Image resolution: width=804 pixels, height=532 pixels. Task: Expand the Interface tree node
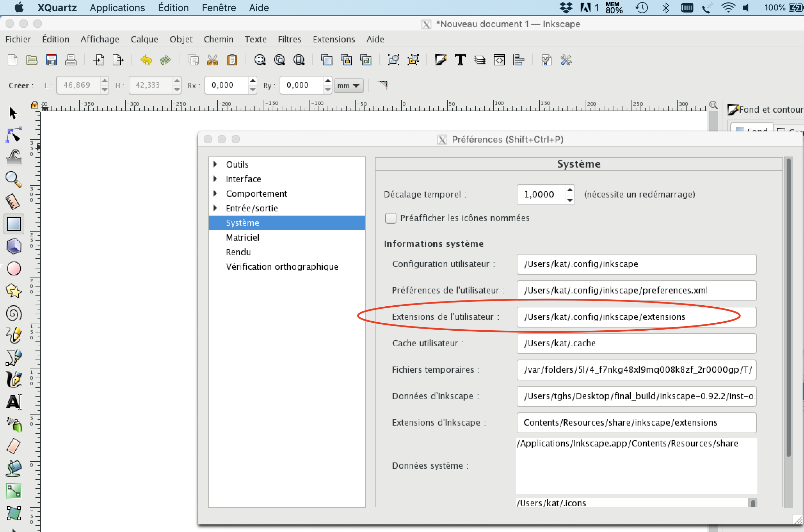click(x=215, y=179)
